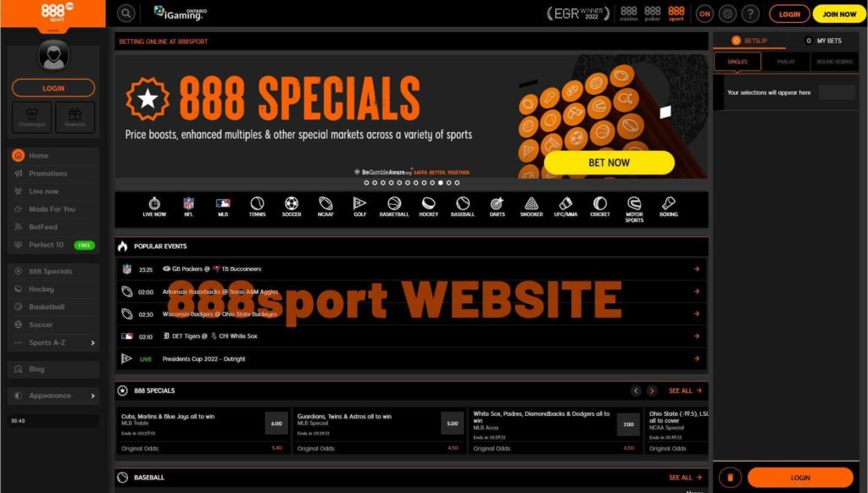Click Login button in top header
Screen dimensions: 868x493
pos(789,14)
